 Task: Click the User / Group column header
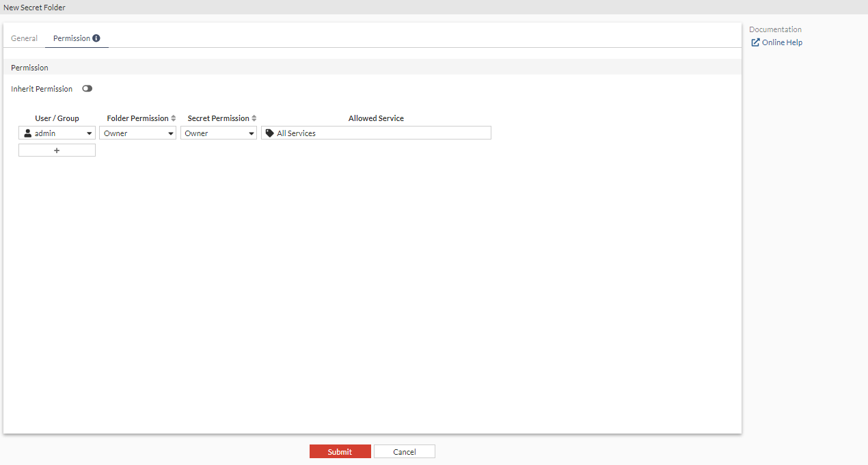(57, 118)
